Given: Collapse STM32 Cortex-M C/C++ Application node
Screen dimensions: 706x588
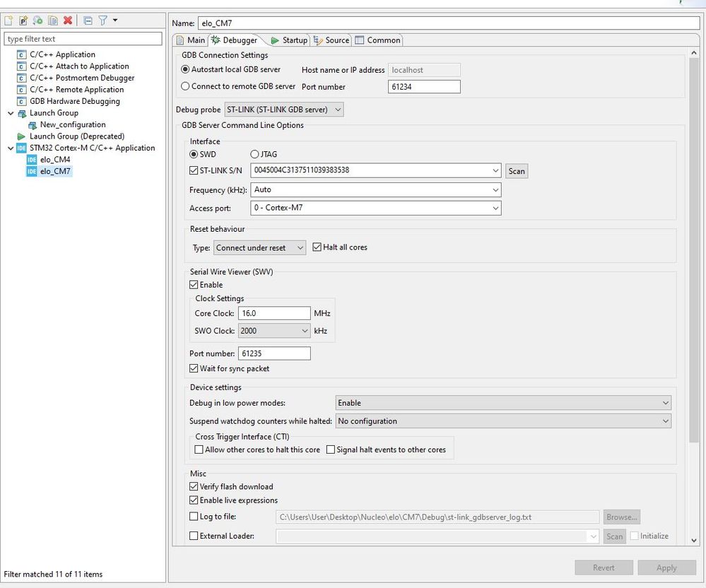Looking at the screenshot, I should pyautogui.click(x=11, y=148).
